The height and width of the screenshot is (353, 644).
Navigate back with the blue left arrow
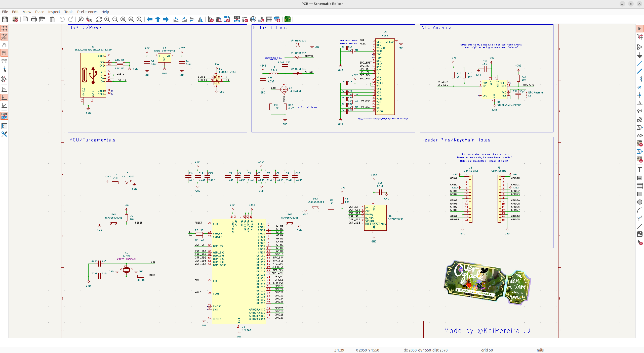[150, 19]
